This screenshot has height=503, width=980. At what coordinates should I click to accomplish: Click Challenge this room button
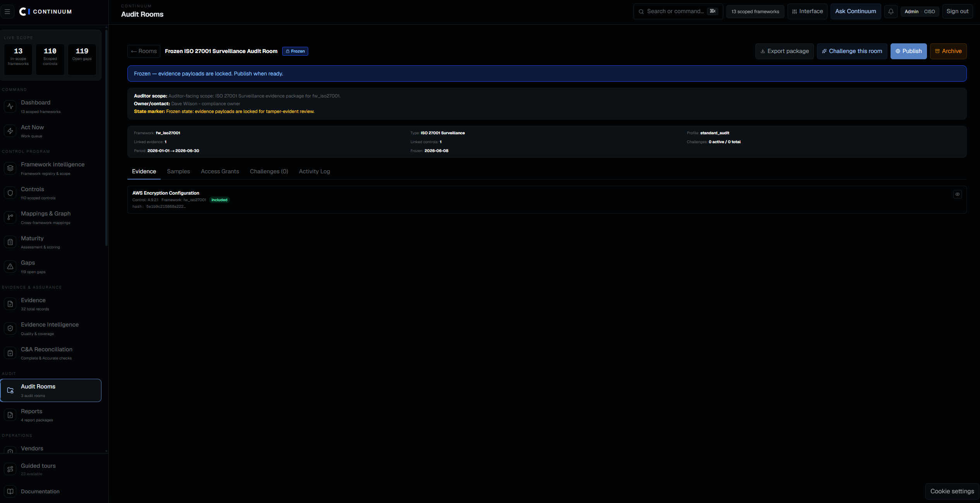(x=852, y=51)
